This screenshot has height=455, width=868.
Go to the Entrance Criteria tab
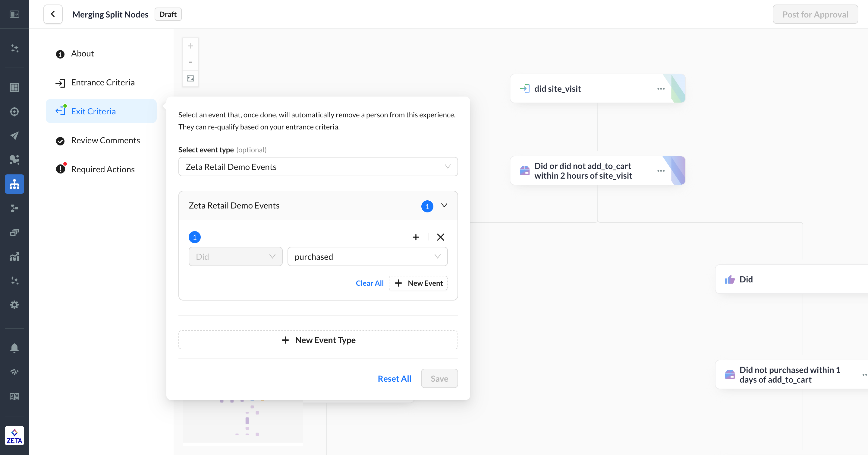click(x=102, y=83)
